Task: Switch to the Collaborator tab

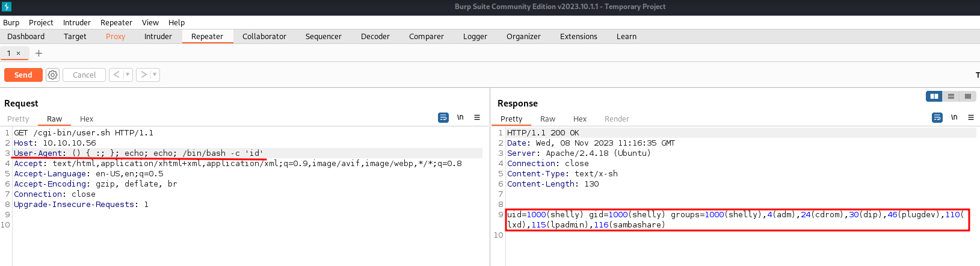Action: [x=264, y=36]
